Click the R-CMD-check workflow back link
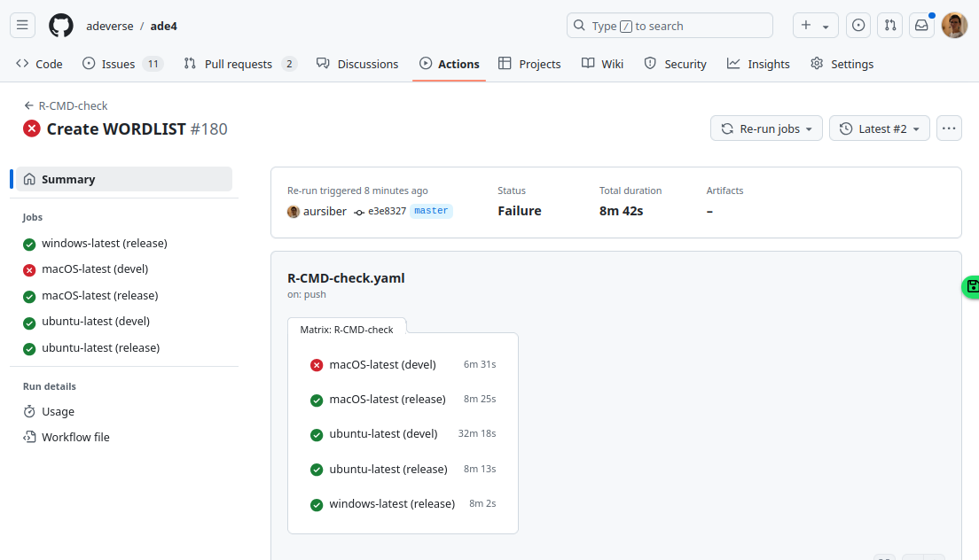The width and height of the screenshot is (979, 560). coord(73,106)
